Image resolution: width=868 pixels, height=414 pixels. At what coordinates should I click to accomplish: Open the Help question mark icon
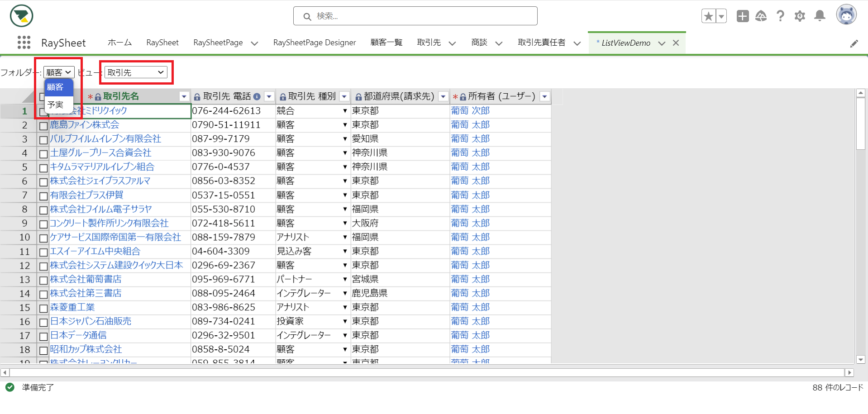pyautogui.click(x=780, y=16)
